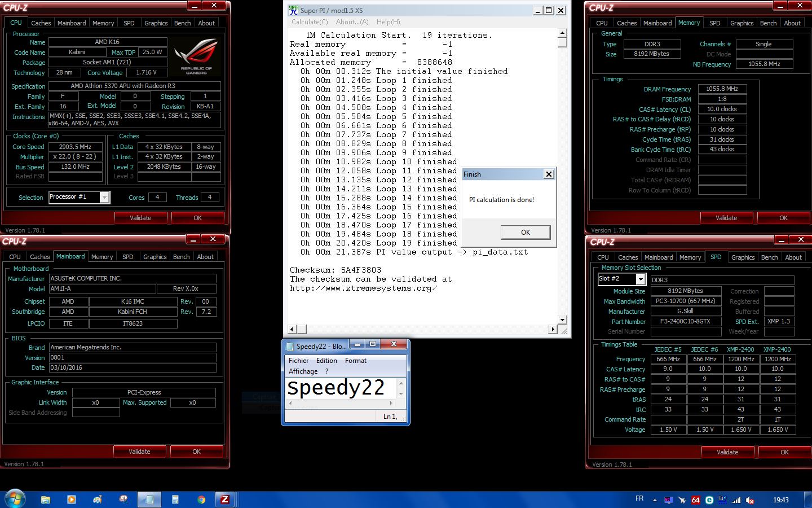Click the Checksum: 5A4F3803 line
The image size is (812, 508).
336,270
